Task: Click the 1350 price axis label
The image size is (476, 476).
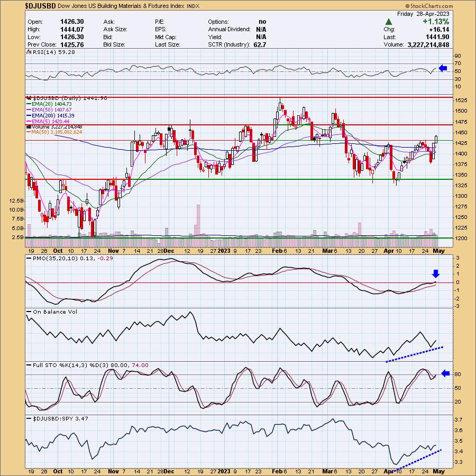Action: tap(461, 175)
